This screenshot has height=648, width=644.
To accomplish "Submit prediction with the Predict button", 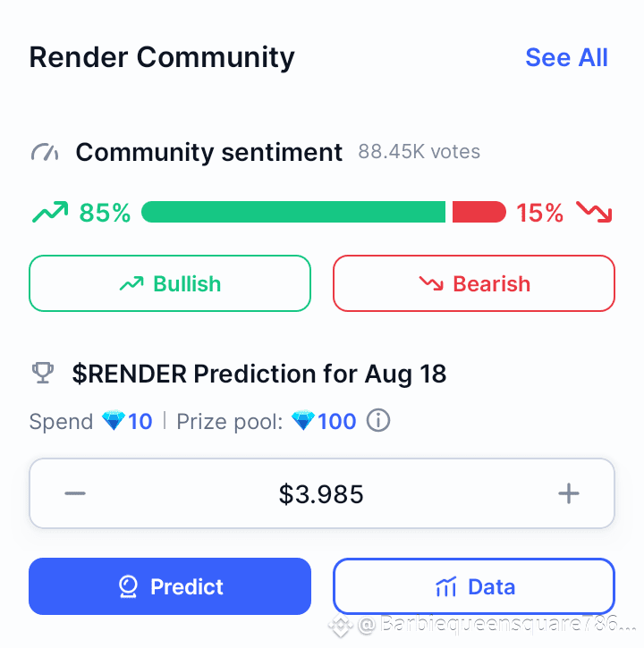I will click(x=170, y=586).
